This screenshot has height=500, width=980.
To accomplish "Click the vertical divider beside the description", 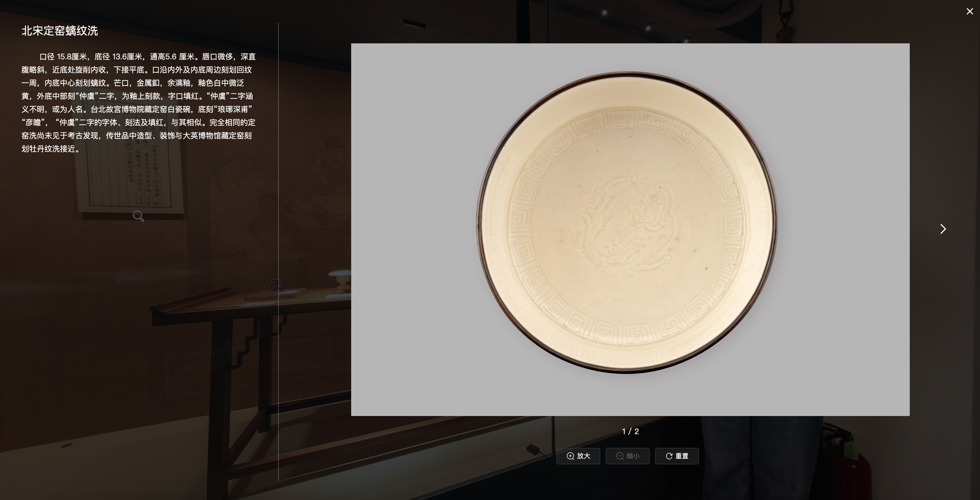I will tap(278, 251).
